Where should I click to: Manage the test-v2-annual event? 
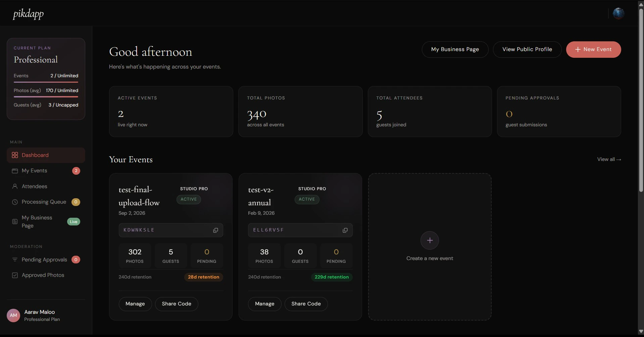click(264, 304)
